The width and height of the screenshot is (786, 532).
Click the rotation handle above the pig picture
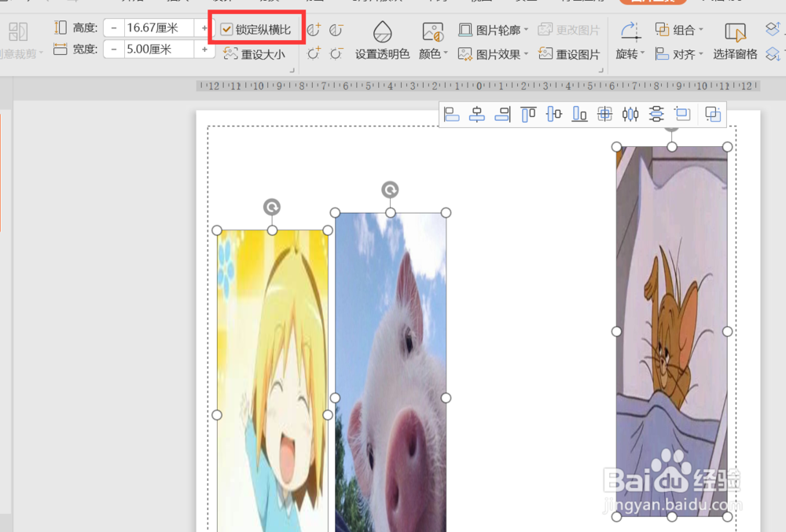(x=390, y=190)
